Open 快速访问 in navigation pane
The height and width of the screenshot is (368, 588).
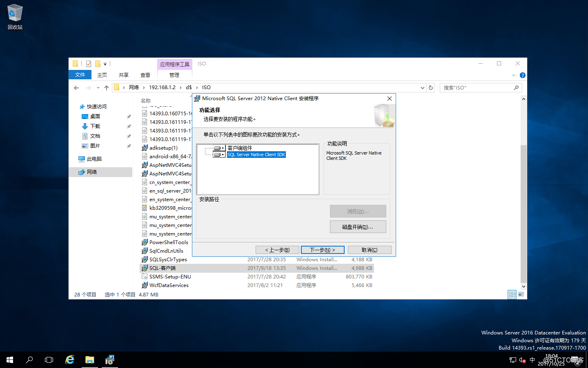96,107
